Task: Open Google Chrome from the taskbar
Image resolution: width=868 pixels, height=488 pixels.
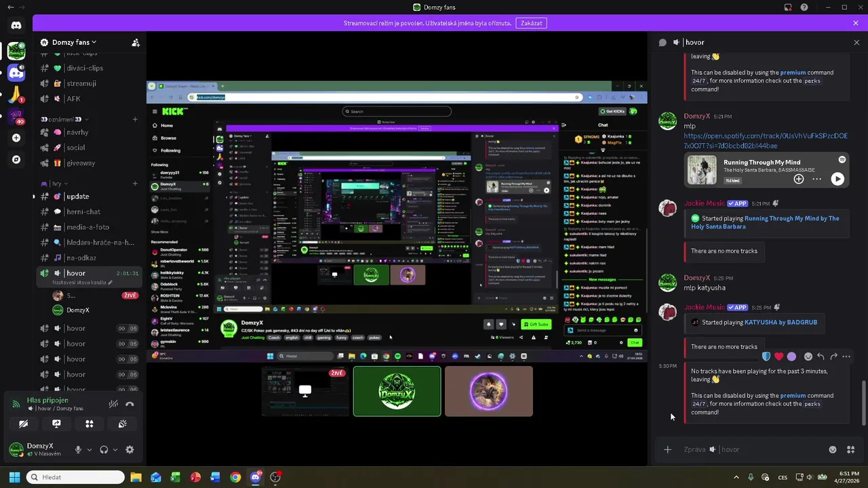Action: click(235, 477)
